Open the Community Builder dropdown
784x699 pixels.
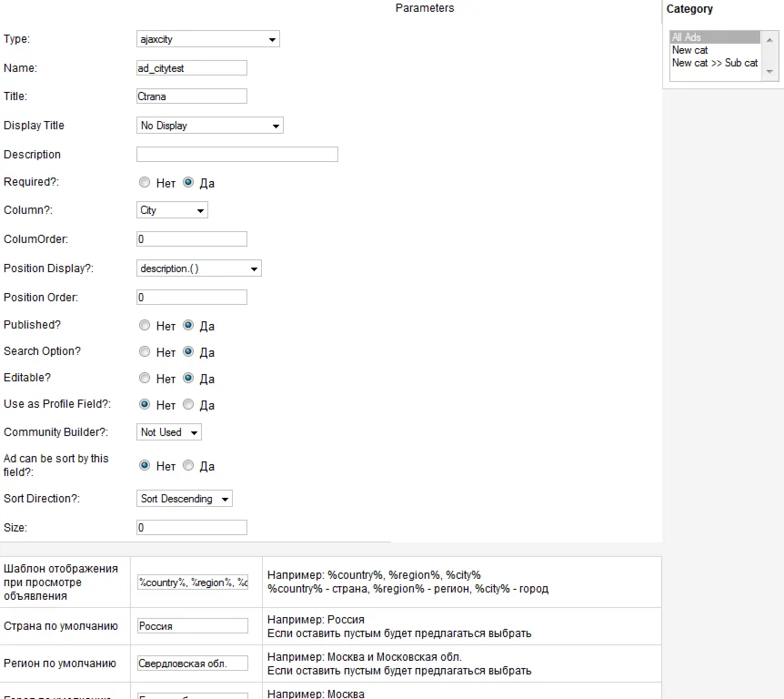tap(168, 432)
